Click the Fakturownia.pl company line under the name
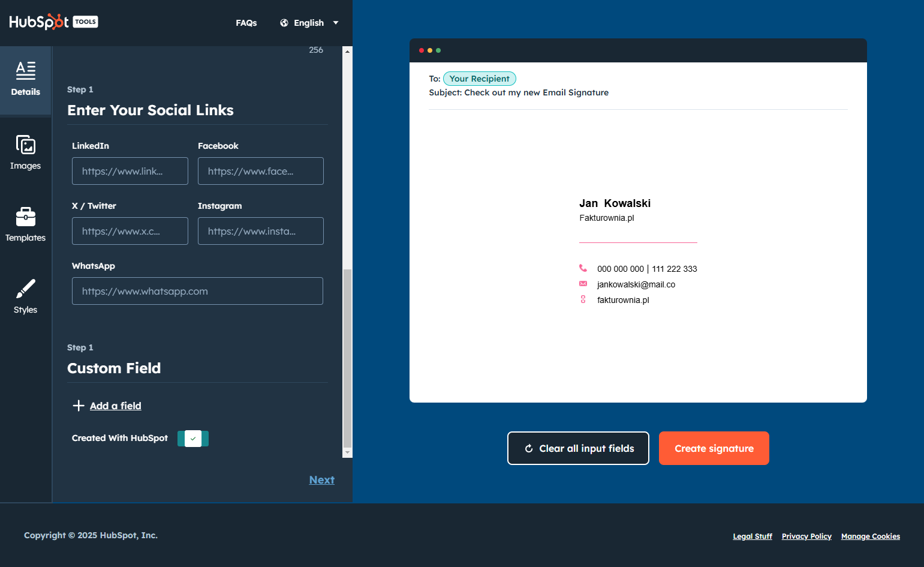Screen dimensions: 924x567 click(607, 218)
